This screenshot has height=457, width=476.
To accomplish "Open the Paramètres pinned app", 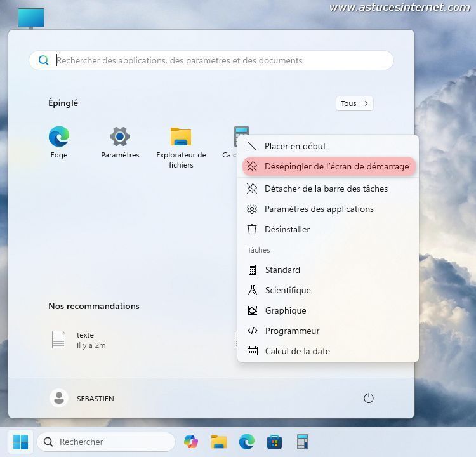I will pos(120,142).
